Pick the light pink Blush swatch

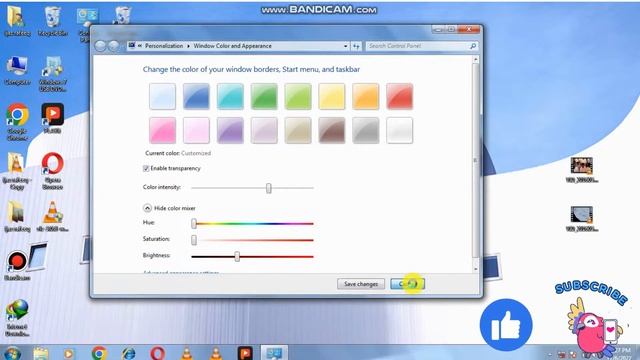pos(196,130)
